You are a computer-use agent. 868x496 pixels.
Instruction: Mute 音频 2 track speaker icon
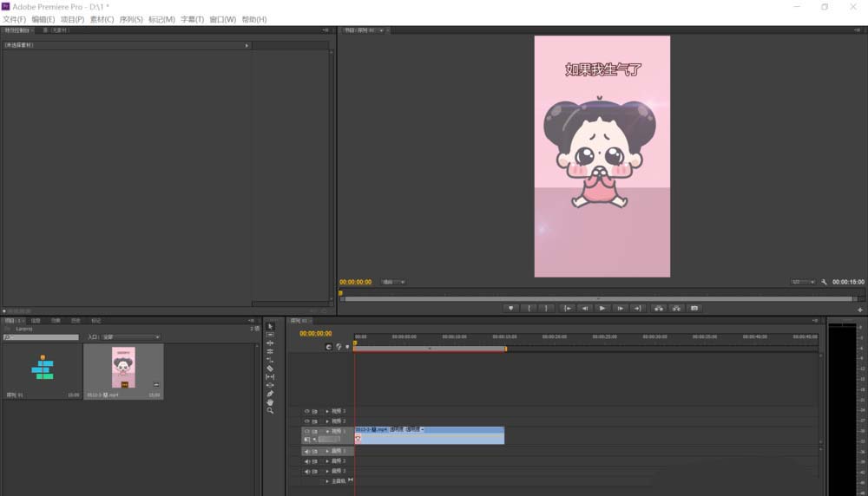click(x=306, y=461)
